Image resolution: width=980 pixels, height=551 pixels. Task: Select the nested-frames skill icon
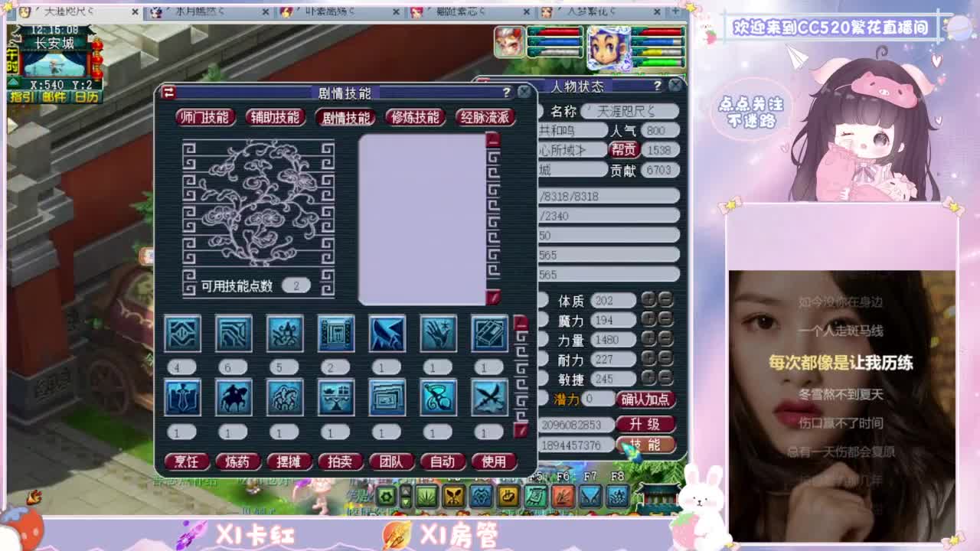coord(387,398)
